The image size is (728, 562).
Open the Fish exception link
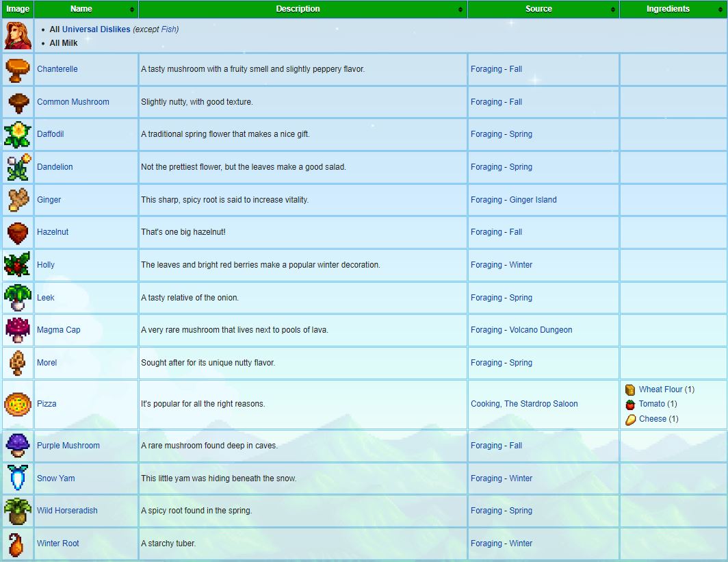pyautogui.click(x=169, y=29)
